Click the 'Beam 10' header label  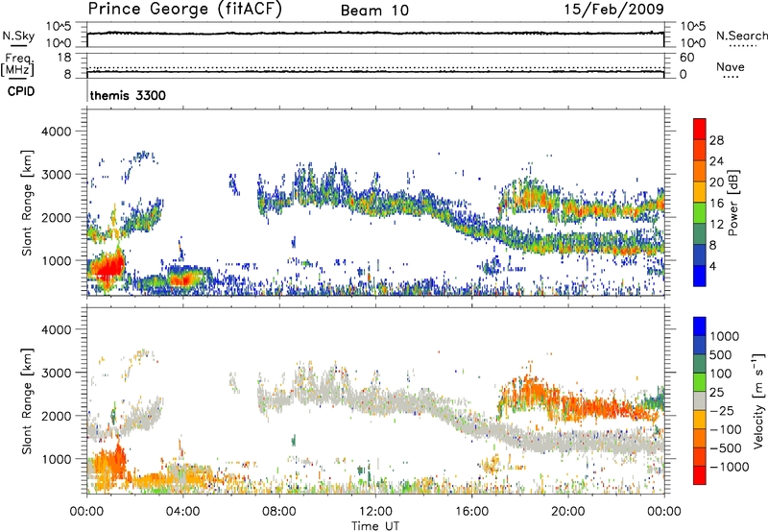coord(374,11)
